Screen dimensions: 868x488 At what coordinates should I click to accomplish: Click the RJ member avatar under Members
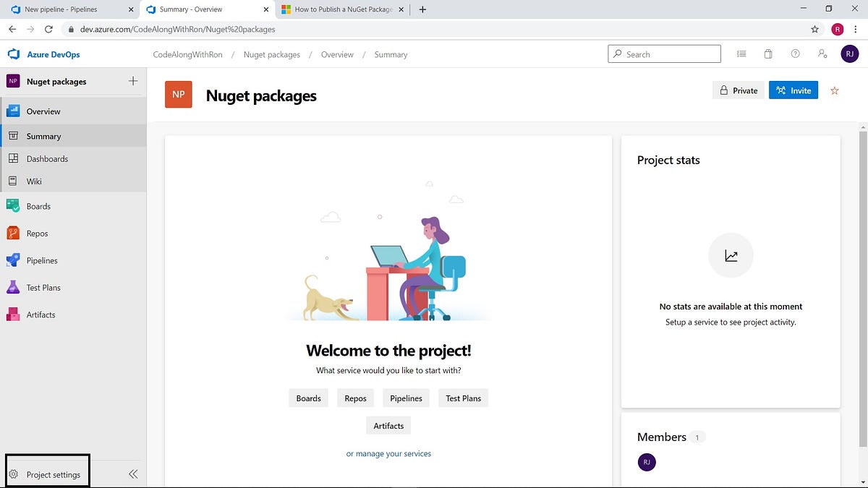click(x=647, y=462)
